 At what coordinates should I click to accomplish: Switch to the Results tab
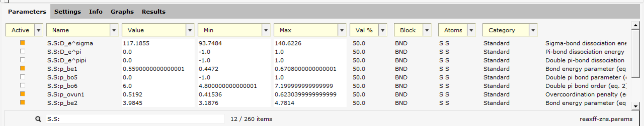[x=153, y=12]
